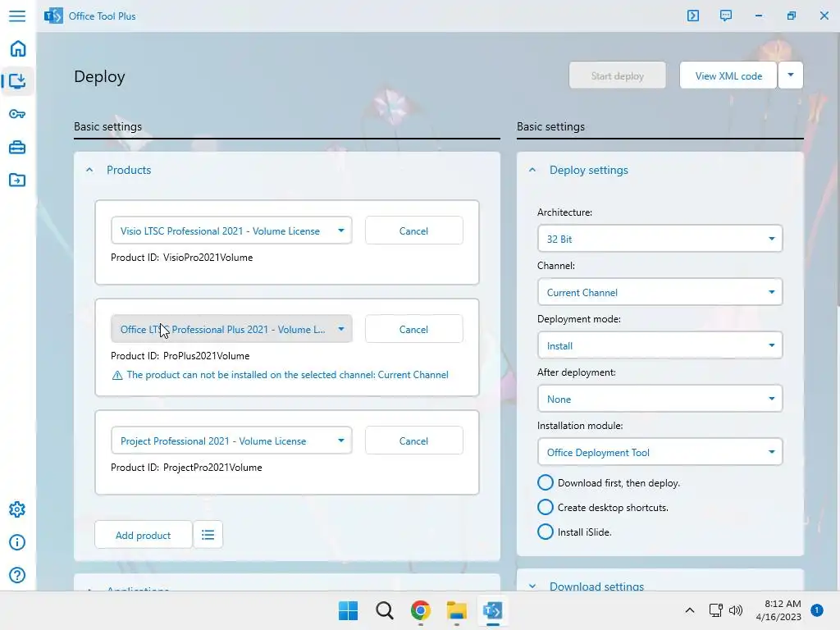This screenshot has width=840, height=630.
Task: Collapse the Deploy settings section
Action: tap(532, 171)
